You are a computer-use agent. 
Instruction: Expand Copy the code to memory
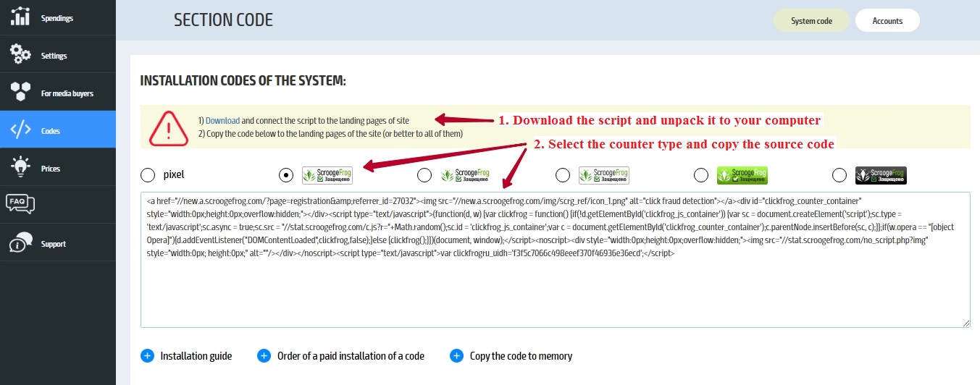(x=456, y=356)
